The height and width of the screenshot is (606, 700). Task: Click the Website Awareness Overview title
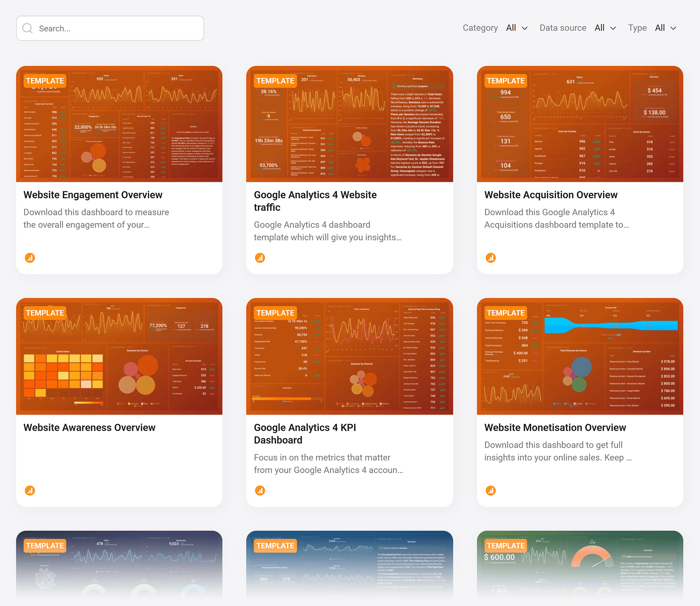(x=89, y=428)
